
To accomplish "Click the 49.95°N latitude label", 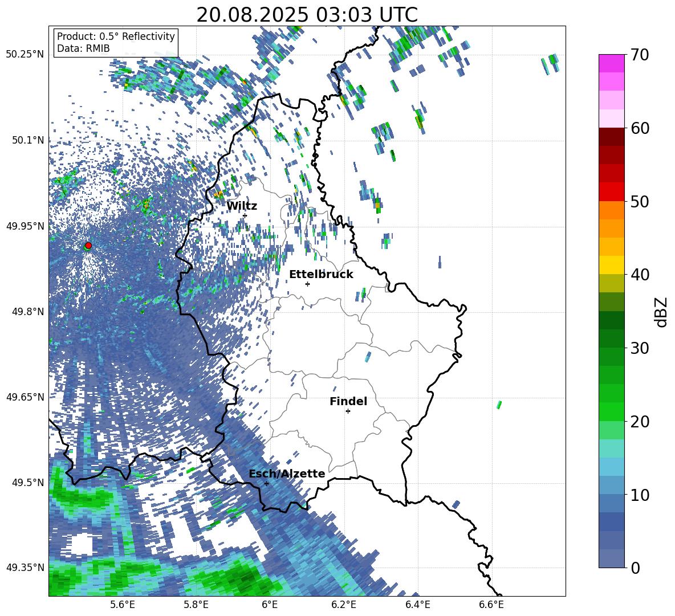I will pos(26,226).
